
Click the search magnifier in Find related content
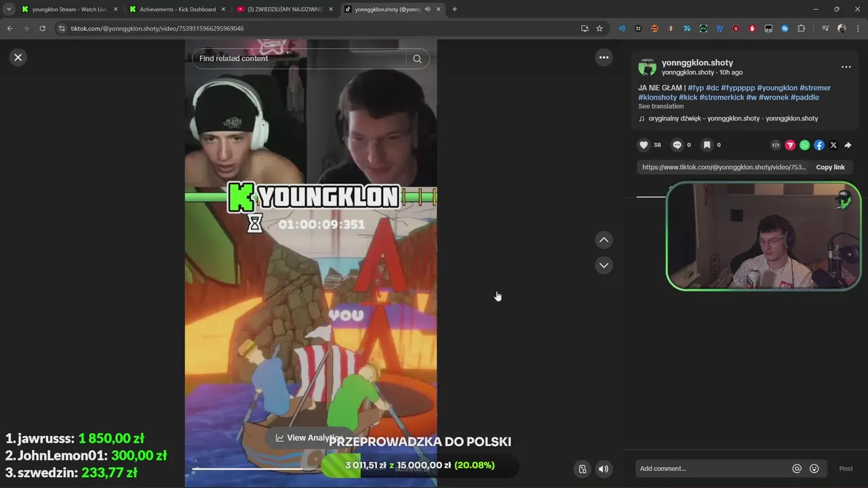point(417,58)
